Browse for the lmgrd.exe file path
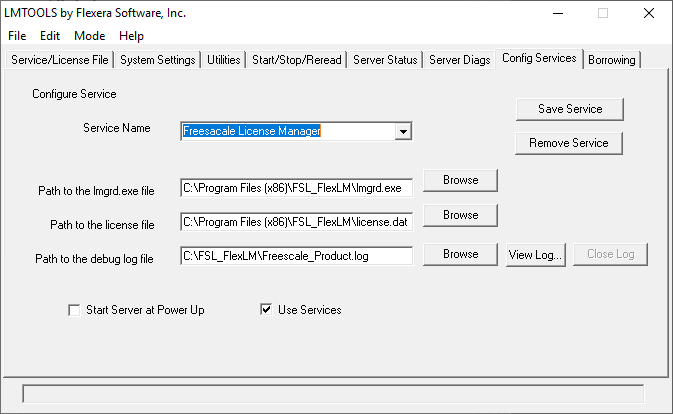 [x=461, y=180]
